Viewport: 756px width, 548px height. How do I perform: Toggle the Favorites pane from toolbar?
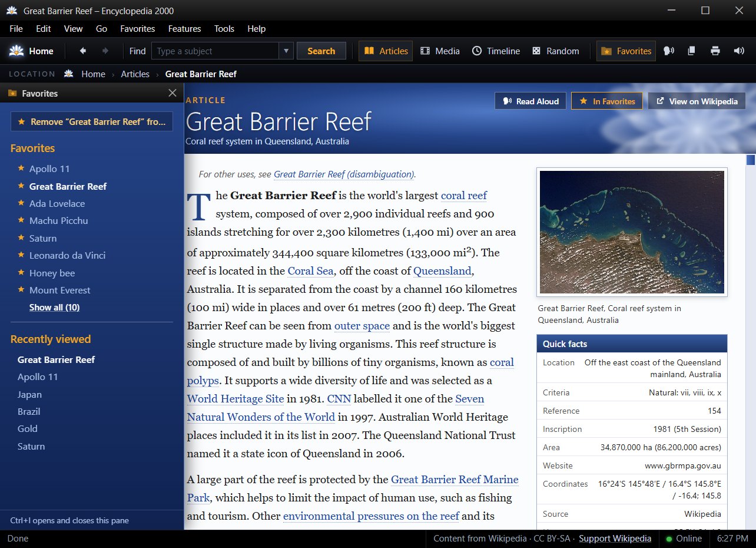(x=626, y=51)
